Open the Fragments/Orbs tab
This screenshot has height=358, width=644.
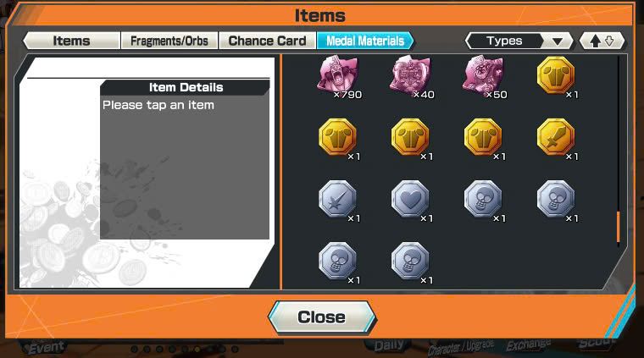point(169,41)
